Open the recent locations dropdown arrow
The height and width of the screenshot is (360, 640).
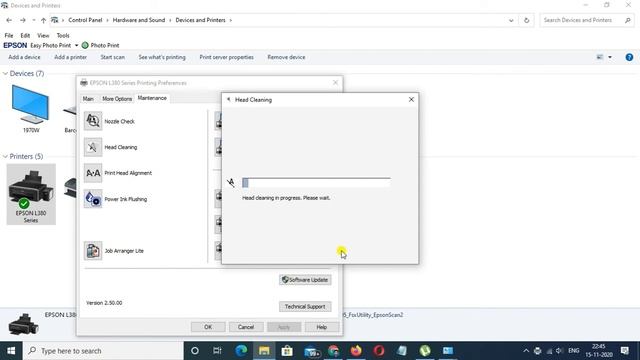33,20
